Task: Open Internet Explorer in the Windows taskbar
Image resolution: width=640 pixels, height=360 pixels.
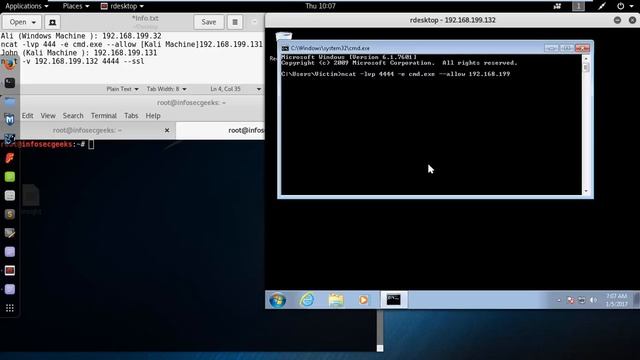Action: click(307, 300)
